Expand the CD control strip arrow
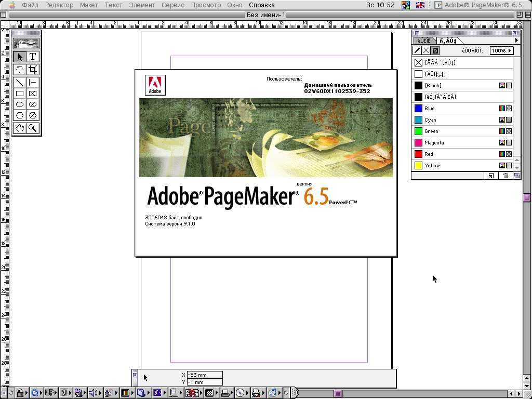Image resolution: width=532 pixels, height=399 pixels. 248,393
